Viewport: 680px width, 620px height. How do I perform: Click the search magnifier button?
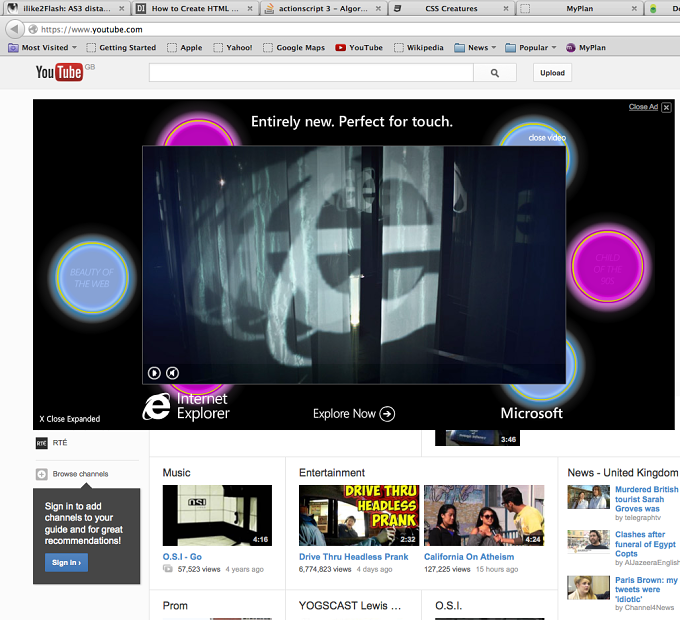pyautogui.click(x=495, y=73)
